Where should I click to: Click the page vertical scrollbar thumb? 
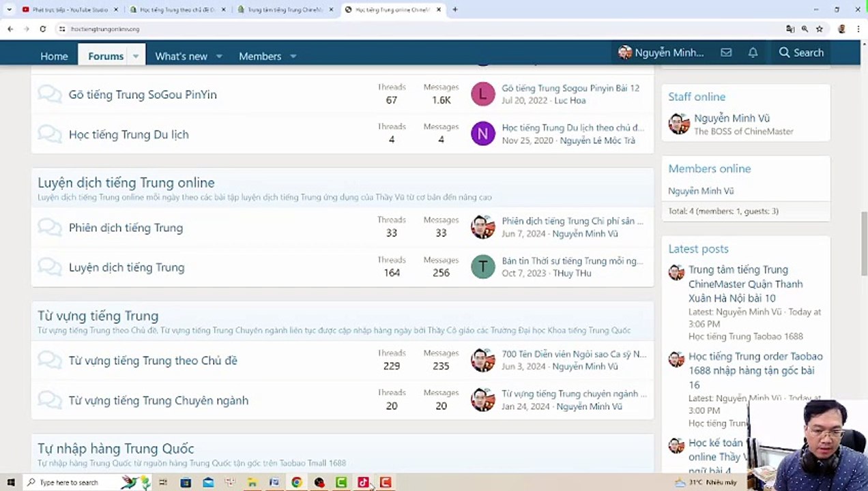[864, 243]
